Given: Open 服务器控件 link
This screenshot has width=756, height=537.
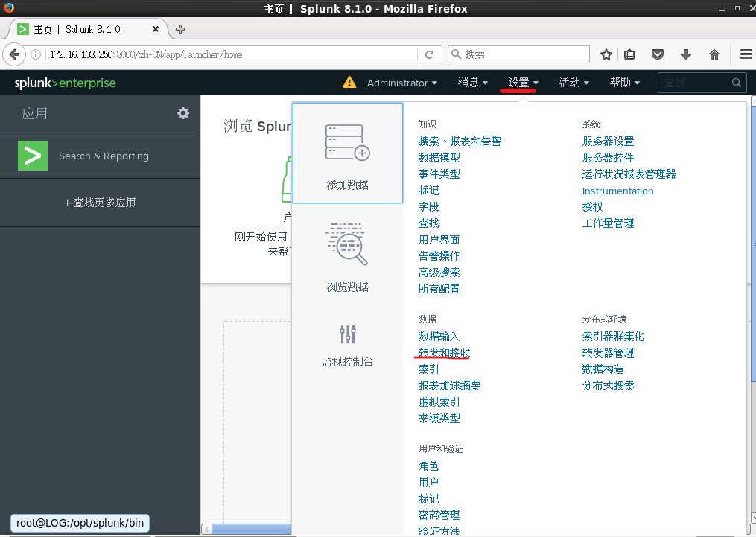Looking at the screenshot, I should coord(608,158).
